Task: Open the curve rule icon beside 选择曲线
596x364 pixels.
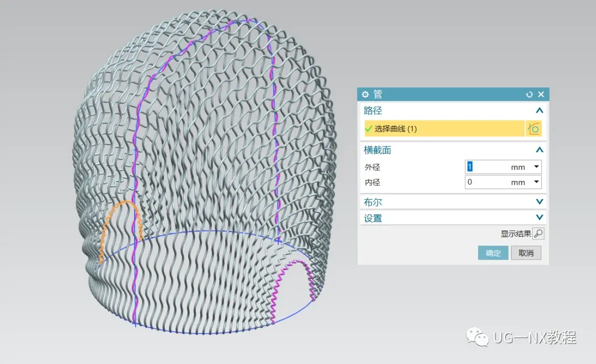Action: click(534, 129)
